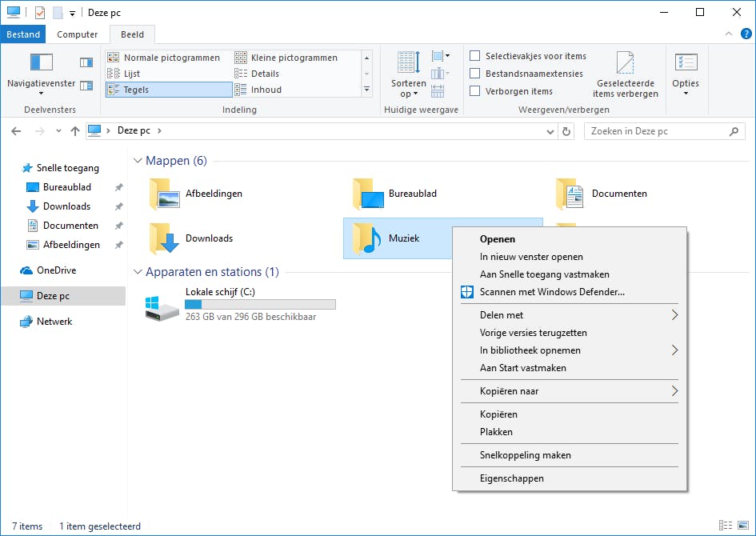Select OneDrive in navigation pane

coord(56,270)
